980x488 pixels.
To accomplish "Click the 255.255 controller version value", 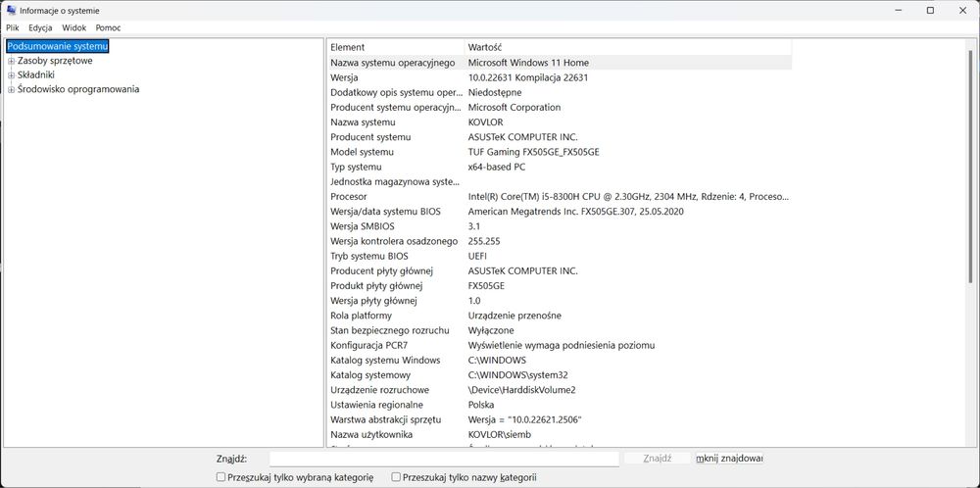I will tap(484, 241).
